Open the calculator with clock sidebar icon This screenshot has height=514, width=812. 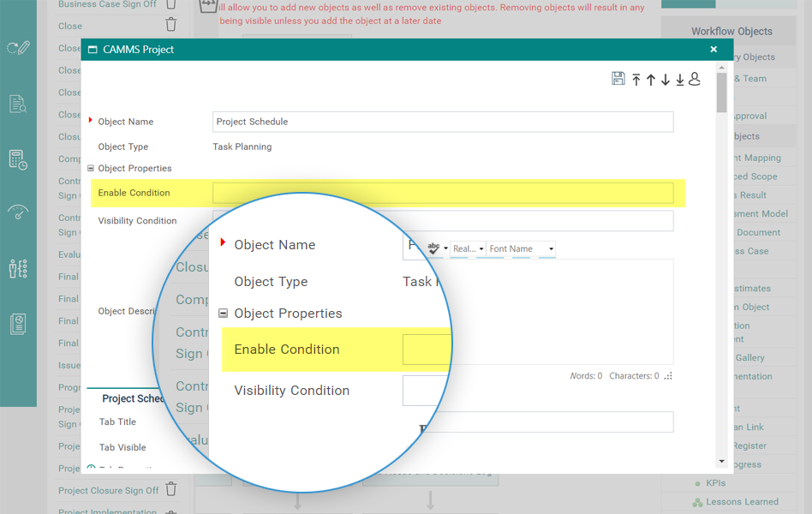click(18, 159)
